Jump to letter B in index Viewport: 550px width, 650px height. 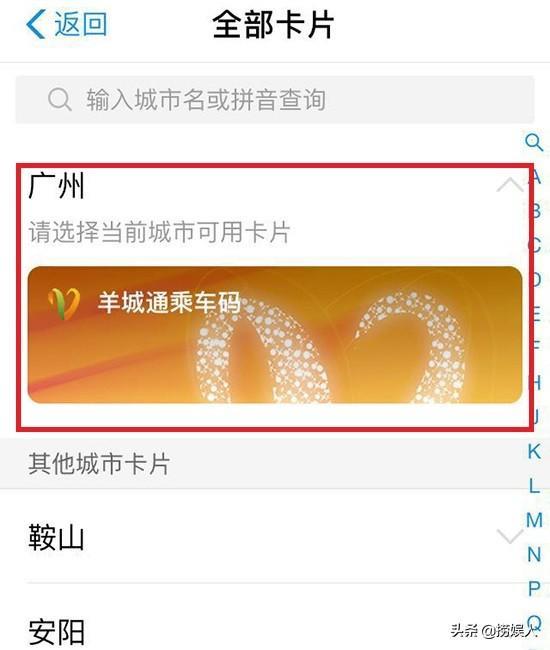point(535,211)
